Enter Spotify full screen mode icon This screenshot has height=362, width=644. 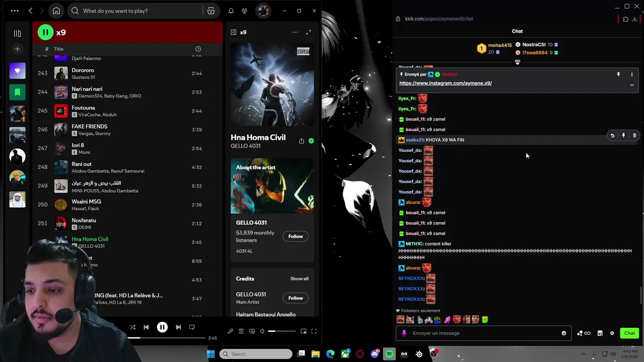[x=314, y=331]
